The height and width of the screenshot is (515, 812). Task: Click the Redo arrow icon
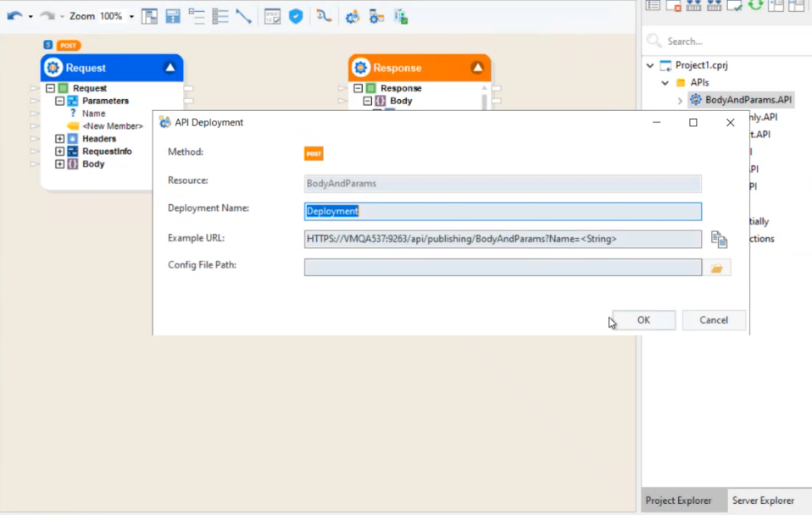point(47,16)
